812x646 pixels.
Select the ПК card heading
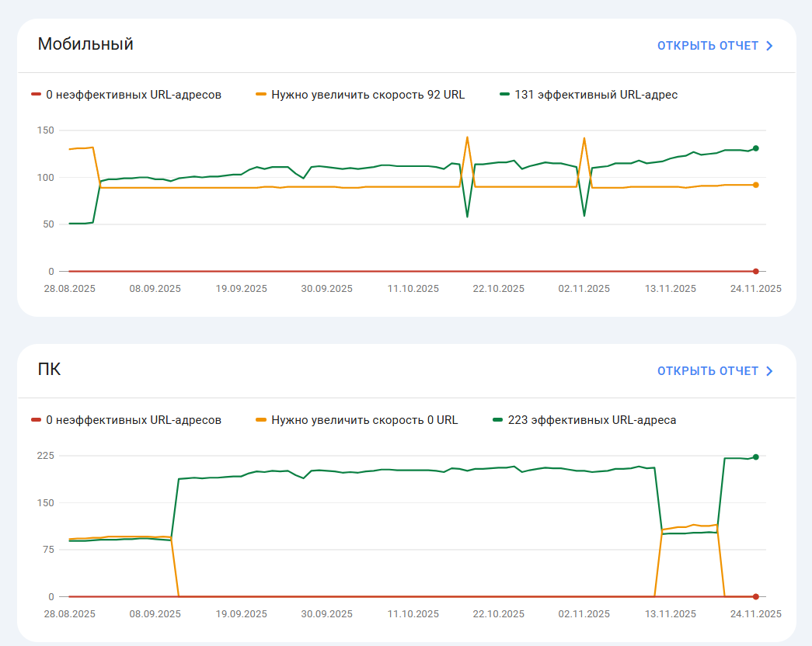tap(49, 370)
